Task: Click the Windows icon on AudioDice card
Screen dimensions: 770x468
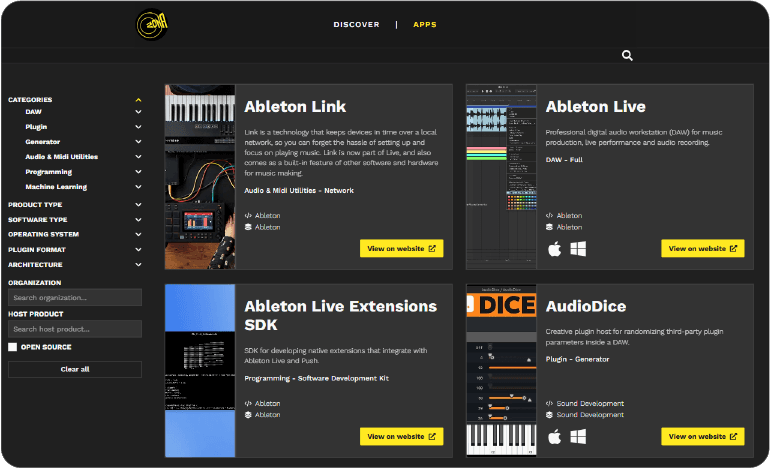Action: tap(578, 437)
